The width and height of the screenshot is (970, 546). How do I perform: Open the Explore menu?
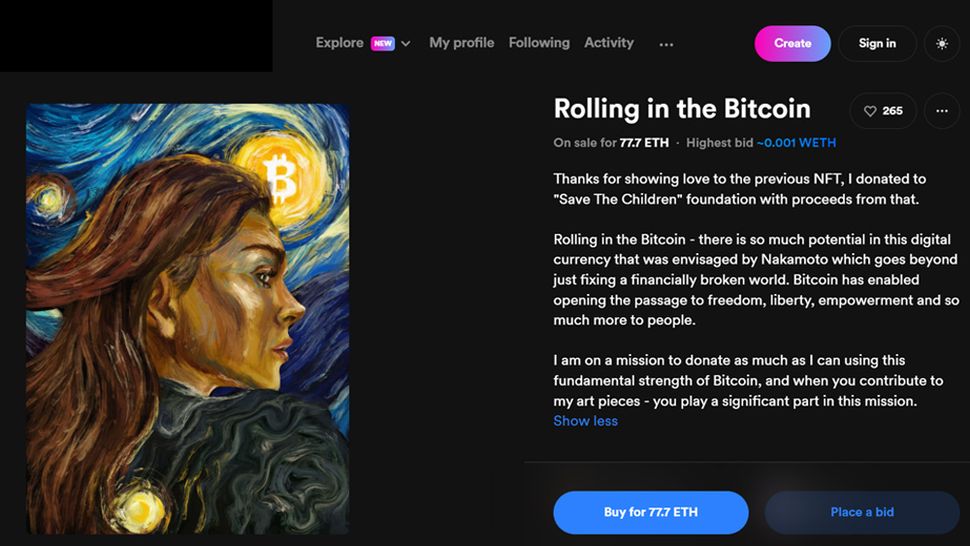[340, 43]
